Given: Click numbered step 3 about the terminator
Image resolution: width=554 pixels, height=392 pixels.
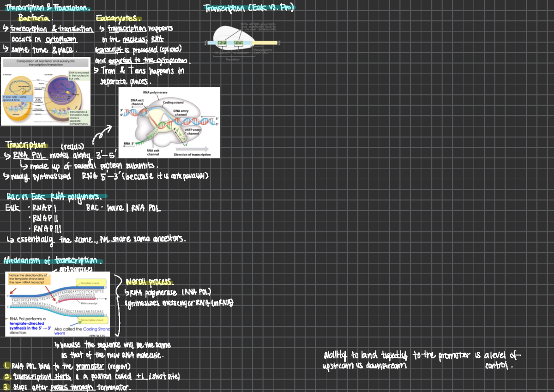Looking at the screenshot, I should click(x=67, y=387).
